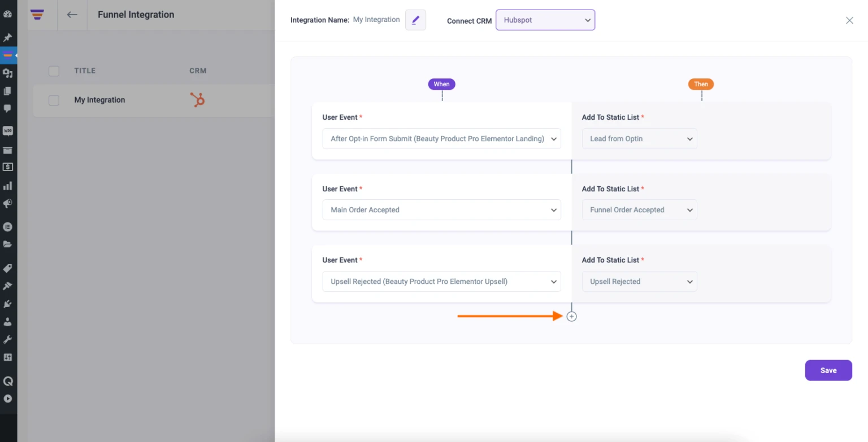Click the When label badge
Image resolution: width=868 pixels, height=442 pixels.
442,84
